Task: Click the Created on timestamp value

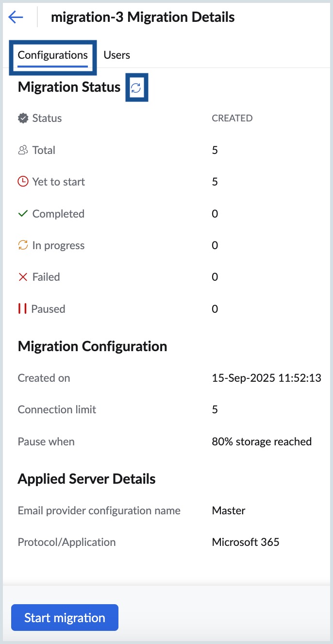Action: click(x=266, y=378)
